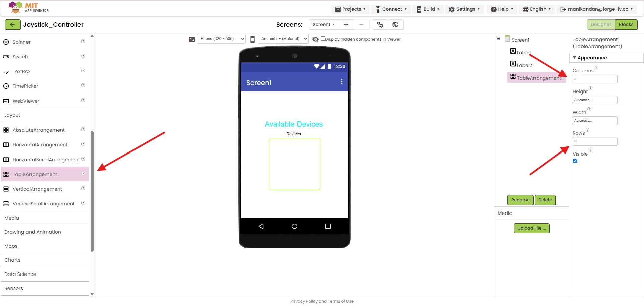This screenshot has height=306, width=644.
Task: Click the MIT App Inventor logo
Action: pos(29,7)
